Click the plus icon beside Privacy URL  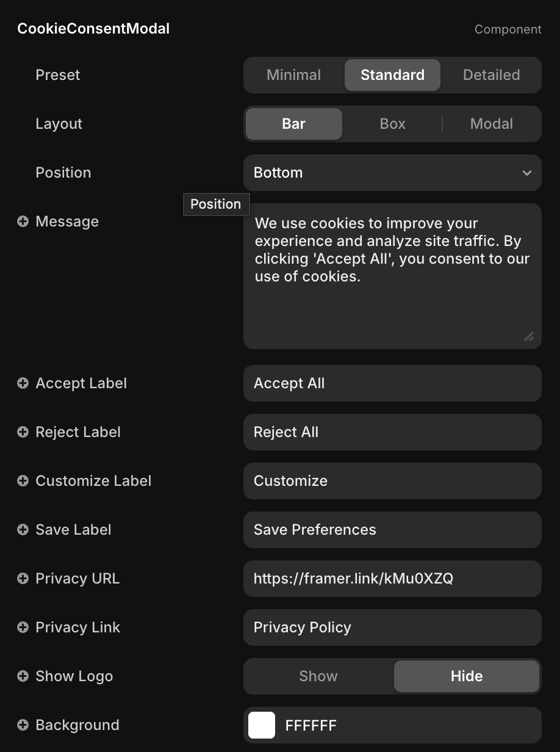[x=23, y=579]
